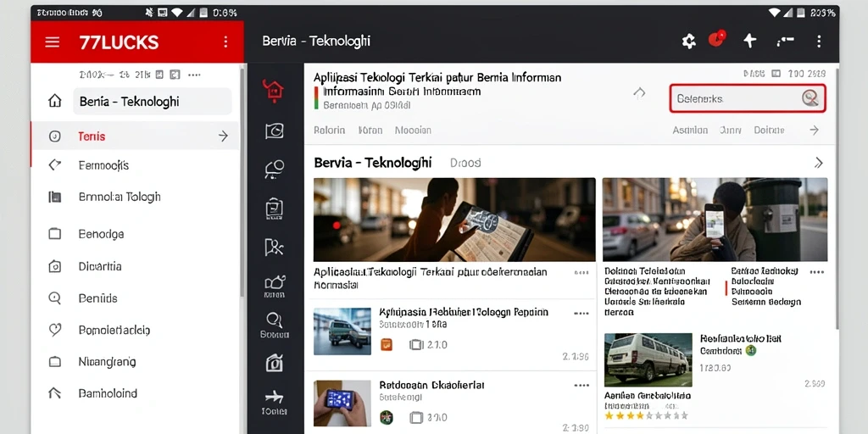Expand the Bervia - Teknologhi section chevron
The height and width of the screenshot is (434, 868).
[x=819, y=163]
